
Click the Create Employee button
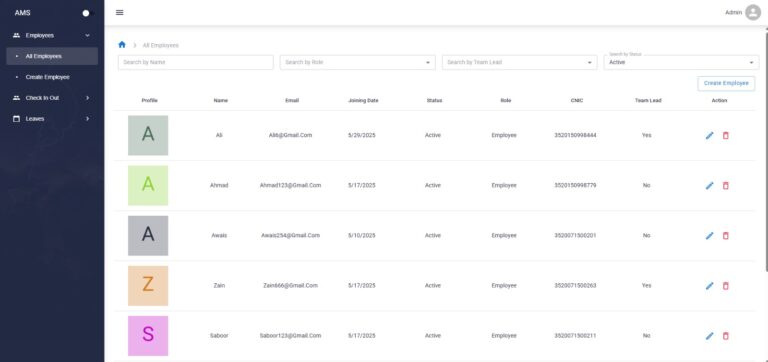[x=726, y=83]
